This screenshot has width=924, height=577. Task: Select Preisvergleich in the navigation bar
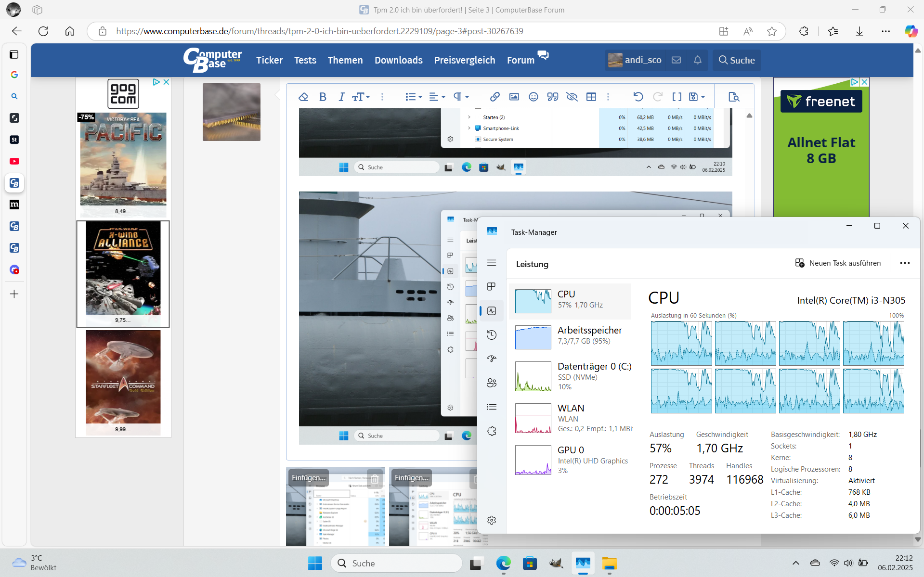[464, 60]
